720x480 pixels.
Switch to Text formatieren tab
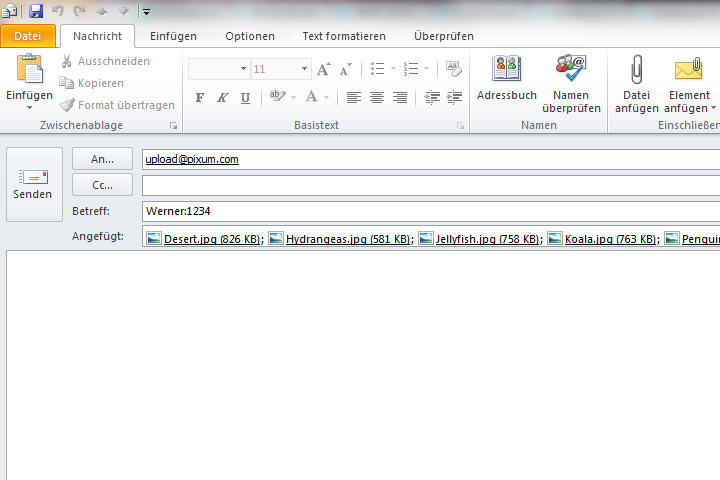(344, 36)
